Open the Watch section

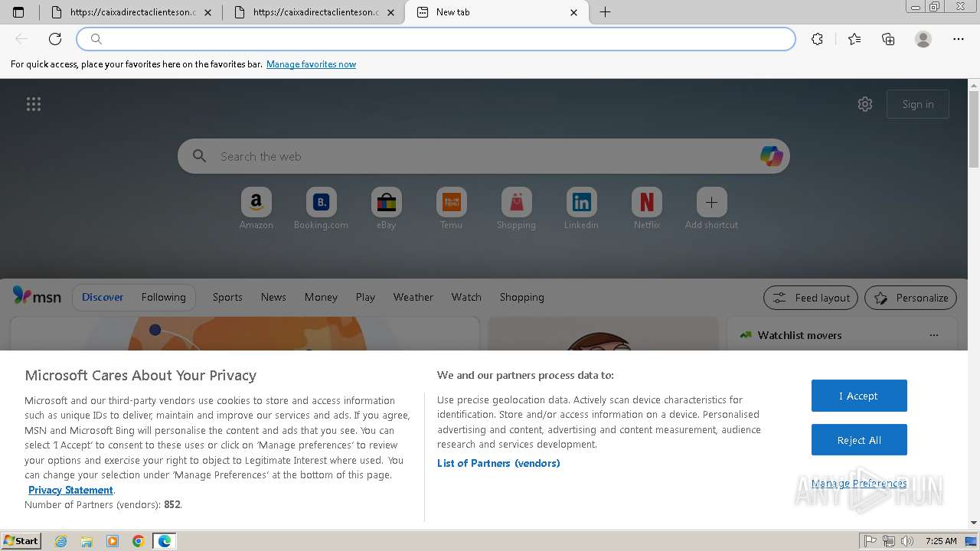point(466,297)
